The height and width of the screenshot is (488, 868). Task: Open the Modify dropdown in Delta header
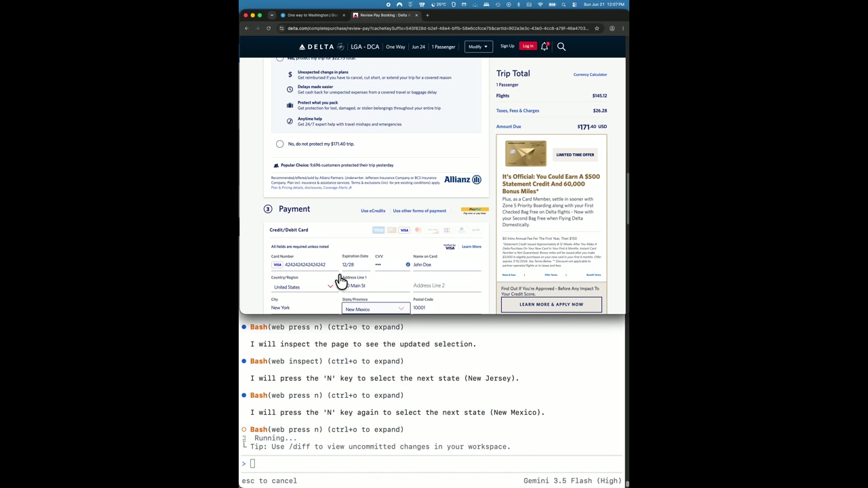[477, 47]
